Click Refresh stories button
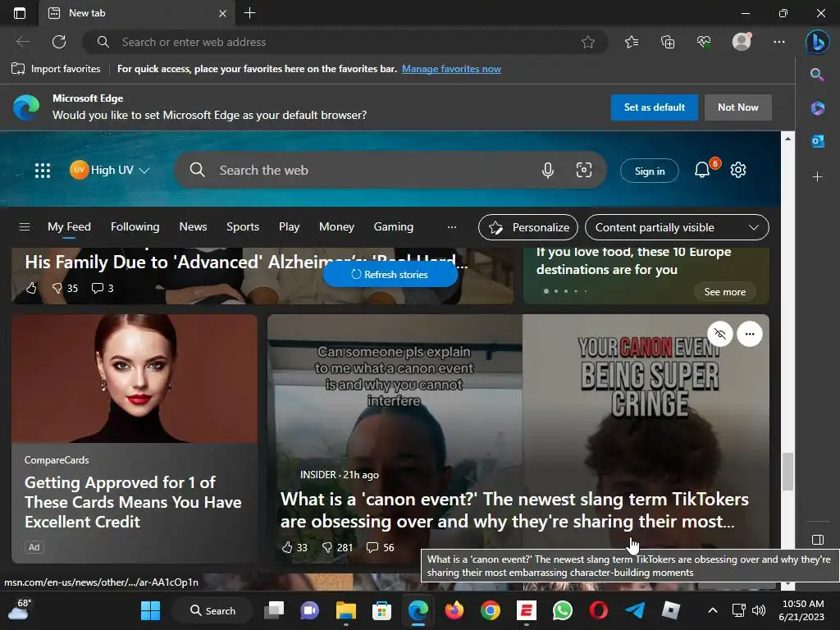Viewport: 840px width, 630px height. pyautogui.click(x=390, y=274)
